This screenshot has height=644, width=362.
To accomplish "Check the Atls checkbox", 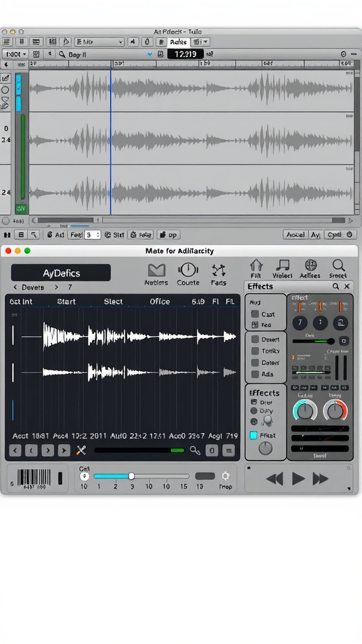I will point(255,374).
